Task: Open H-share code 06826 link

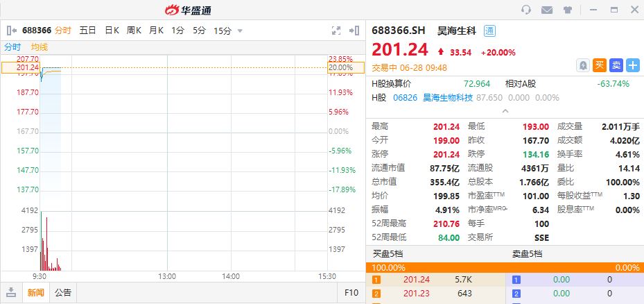Action: tap(405, 98)
